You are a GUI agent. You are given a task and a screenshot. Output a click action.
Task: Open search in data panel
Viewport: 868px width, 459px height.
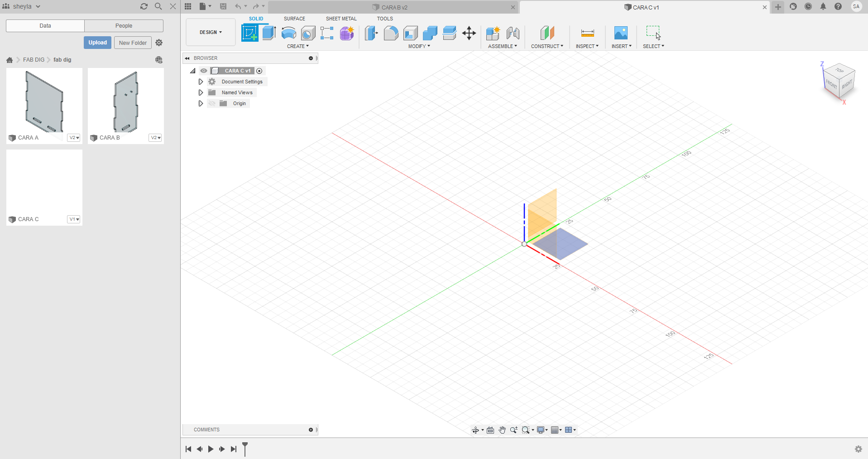158,6
